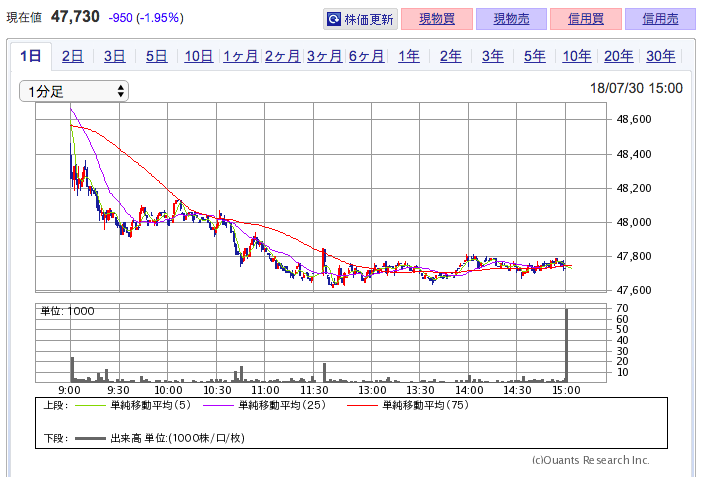Click the chart timestamp 18/07/30 15:00
This screenshot has height=477, width=702.
pos(636,88)
